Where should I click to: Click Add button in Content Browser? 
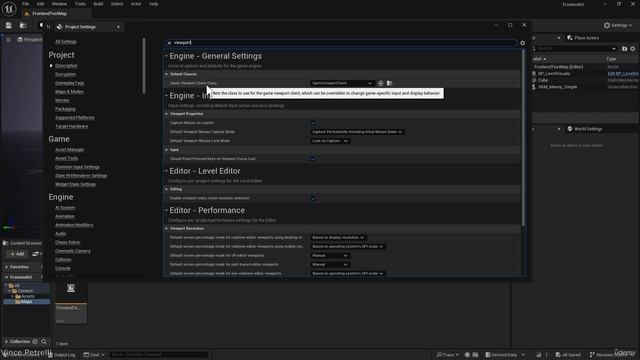click(x=17, y=254)
